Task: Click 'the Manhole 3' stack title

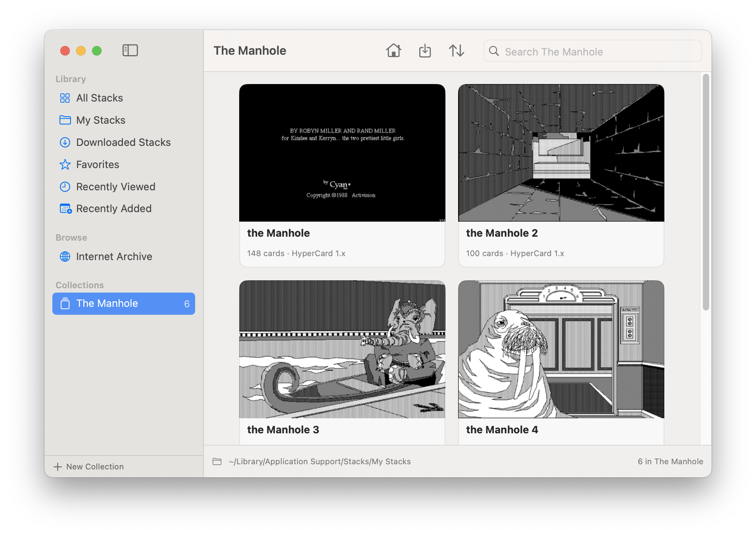Action: pos(283,430)
